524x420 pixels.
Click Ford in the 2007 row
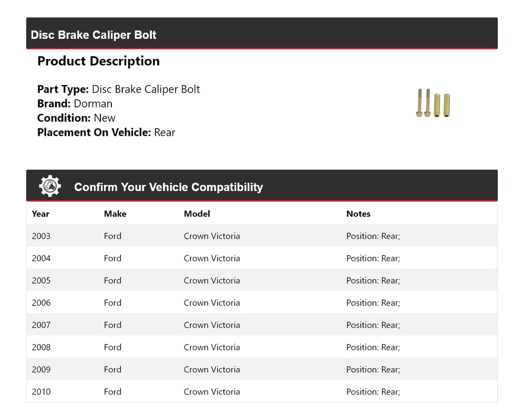(x=112, y=325)
